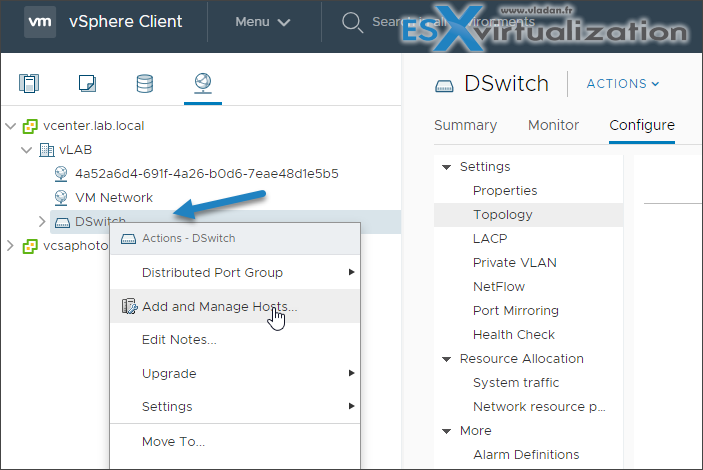Switch to the Monitor tab
The width and height of the screenshot is (703, 470).
click(553, 125)
